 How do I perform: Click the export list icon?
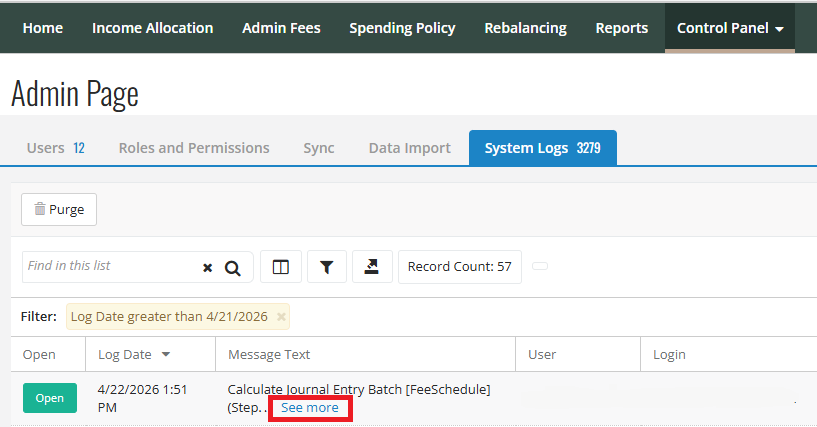372,267
